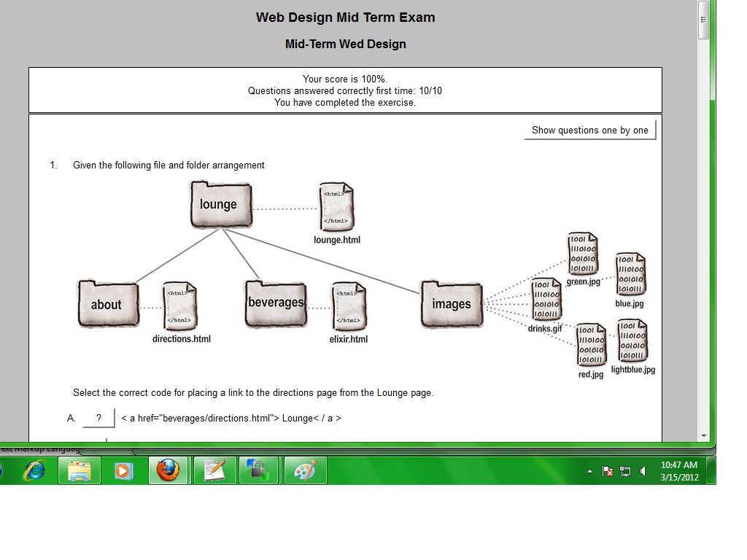Open Internet Explorer from the taskbar

(34, 471)
